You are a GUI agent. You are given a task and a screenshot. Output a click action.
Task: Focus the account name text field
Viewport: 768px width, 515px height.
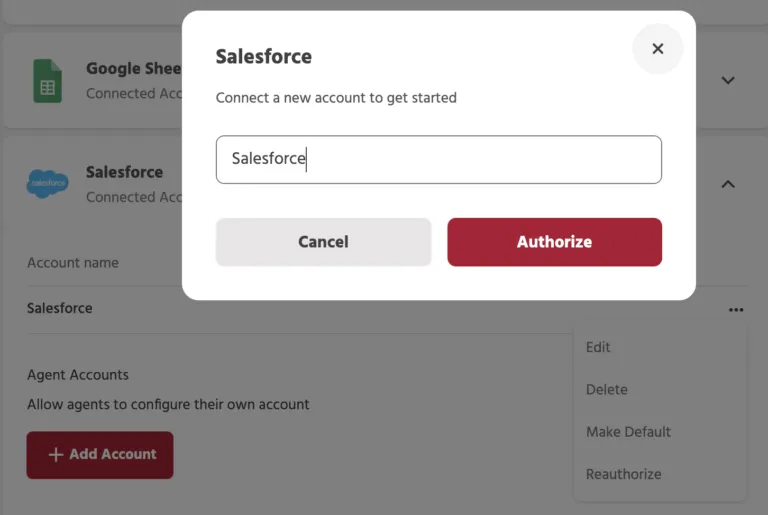point(438,160)
